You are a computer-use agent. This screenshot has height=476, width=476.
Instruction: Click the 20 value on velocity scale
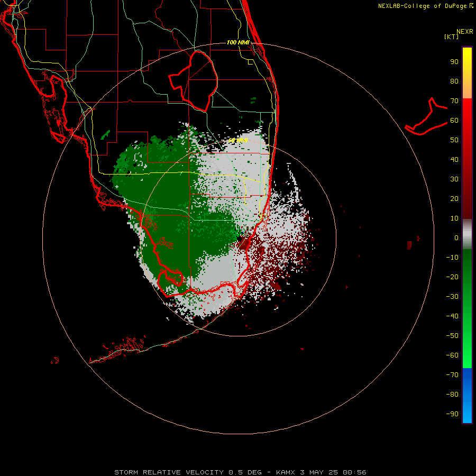[454, 198]
